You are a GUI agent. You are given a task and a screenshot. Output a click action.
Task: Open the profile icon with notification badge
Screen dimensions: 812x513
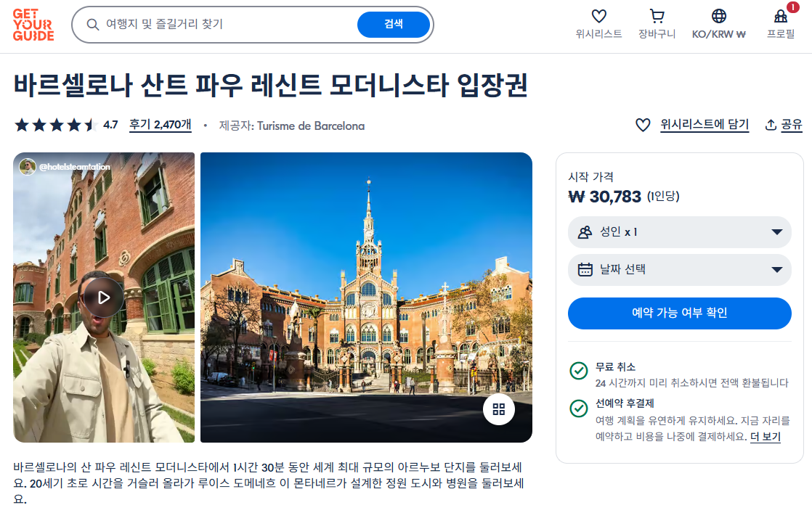pyautogui.click(x=781, y=17)
